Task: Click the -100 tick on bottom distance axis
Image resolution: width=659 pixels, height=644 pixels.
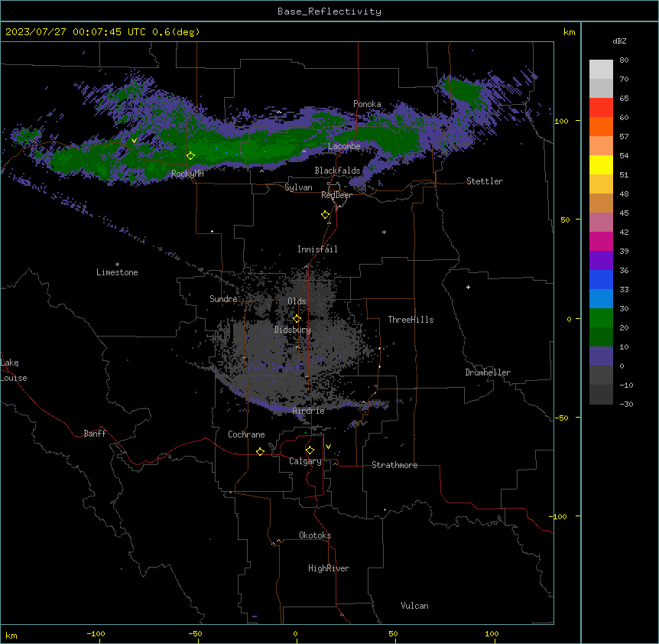Action: [x=96, y=633]
